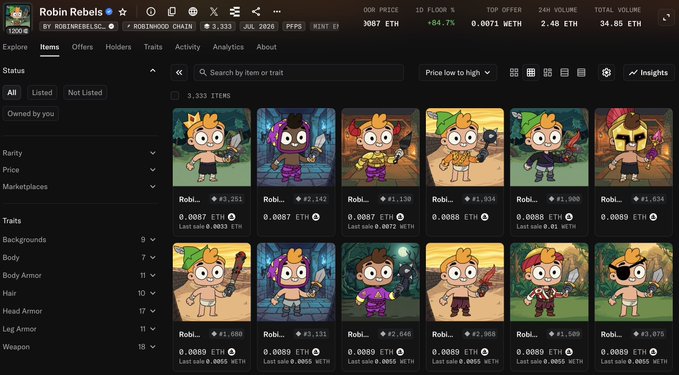Collapse the filter sidebar with double-chevron button
This screenshot has height=375, width=679.
coord(179,73)
